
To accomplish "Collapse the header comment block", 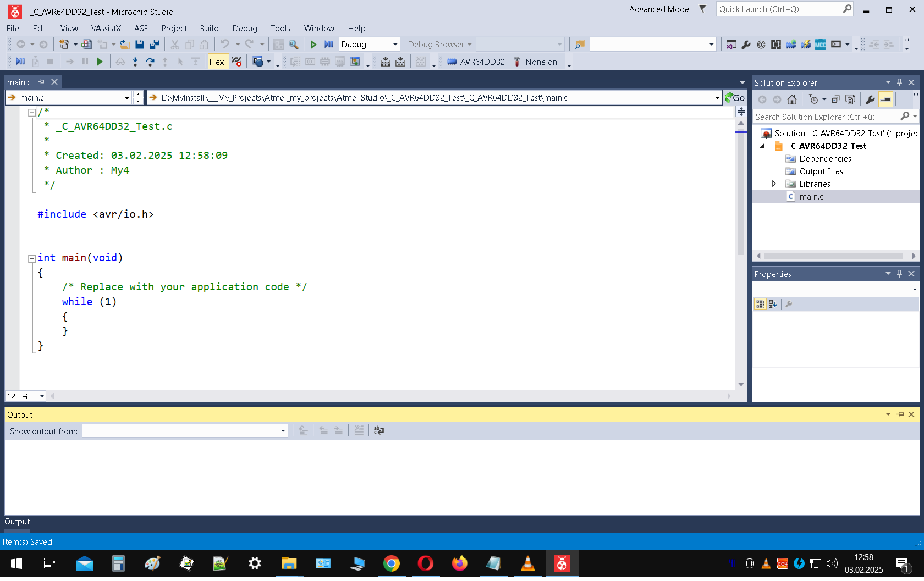I will [32, 113].
